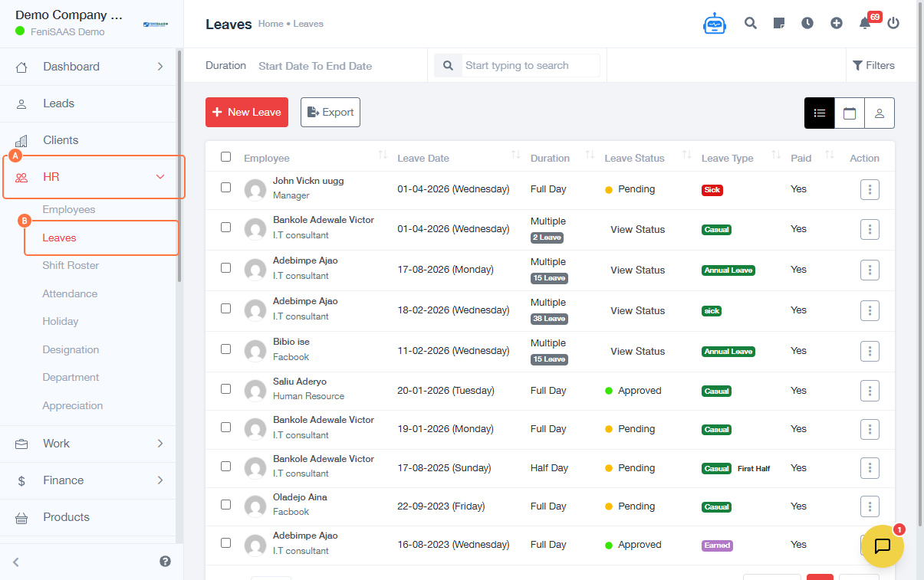Click the power logout icon
The width and height of the screenshot is (924, 580).
[893, 23]
